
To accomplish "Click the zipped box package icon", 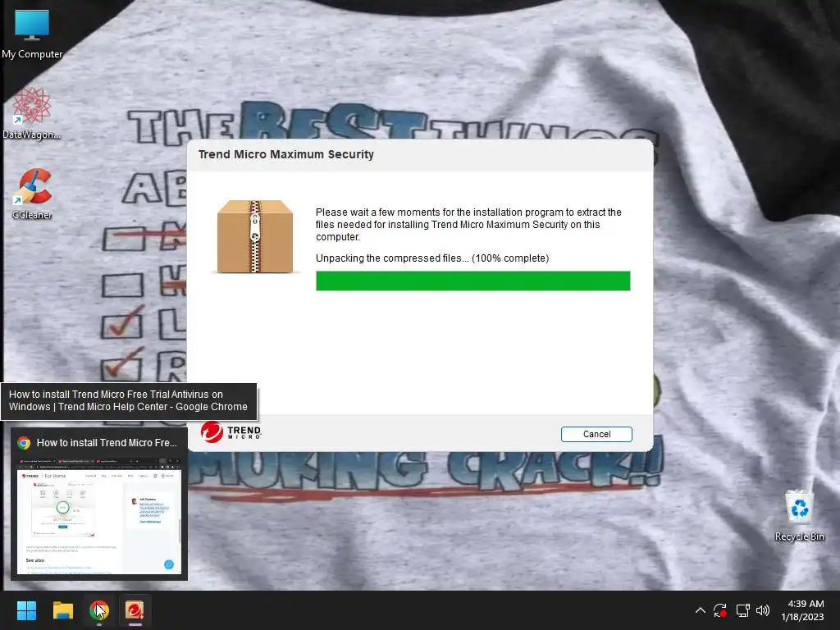I will point(255,236).
